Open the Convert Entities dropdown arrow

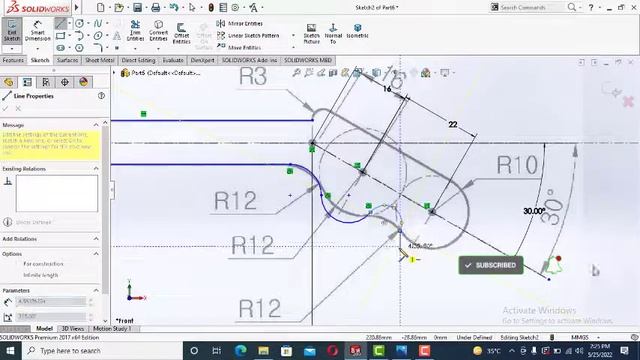158,49
